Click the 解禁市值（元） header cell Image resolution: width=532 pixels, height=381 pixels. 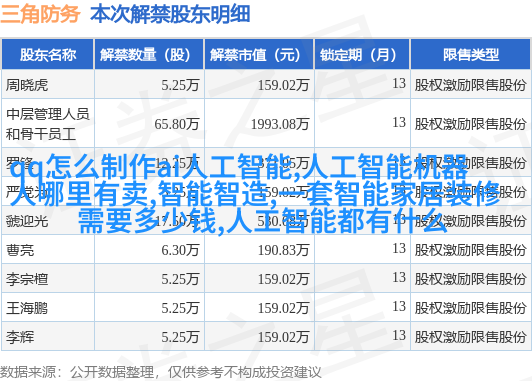(259, 54)
